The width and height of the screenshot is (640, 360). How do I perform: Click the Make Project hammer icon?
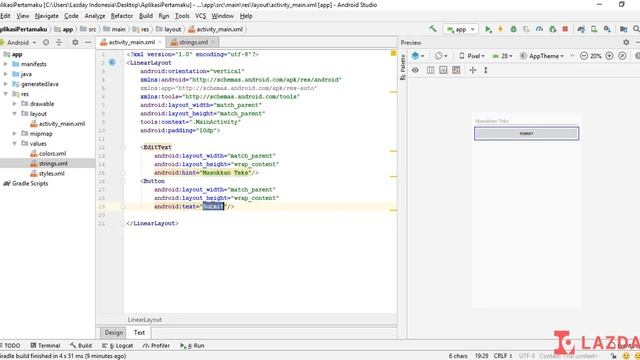tap(433, 29)
